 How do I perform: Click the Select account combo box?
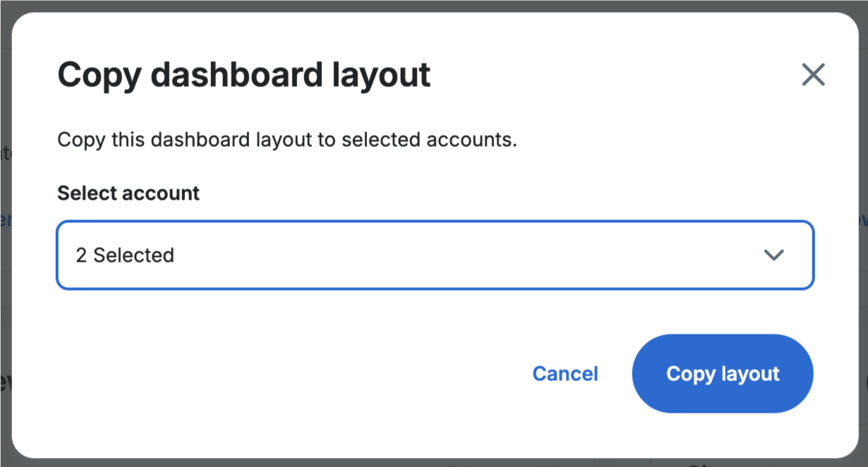coord(435,255)
